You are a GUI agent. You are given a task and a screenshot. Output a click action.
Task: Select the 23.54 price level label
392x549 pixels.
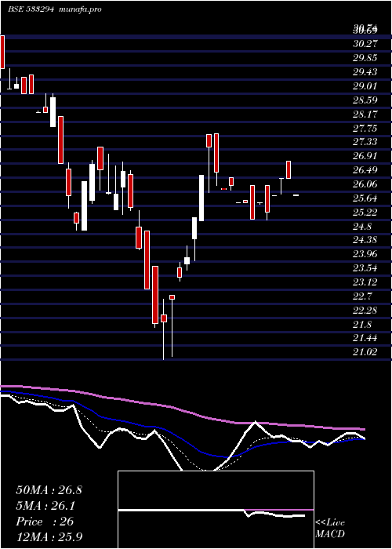[x=365, y=268]
